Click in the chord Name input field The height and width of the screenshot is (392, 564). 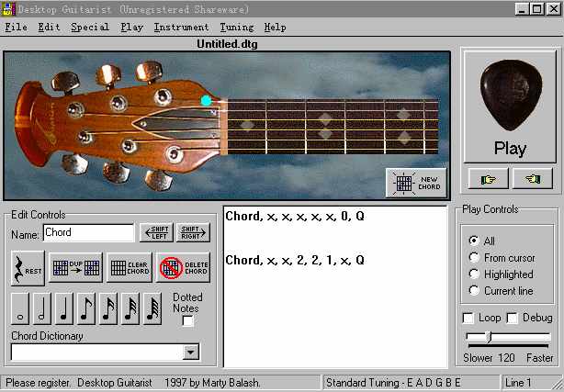(x=88, y=232)
